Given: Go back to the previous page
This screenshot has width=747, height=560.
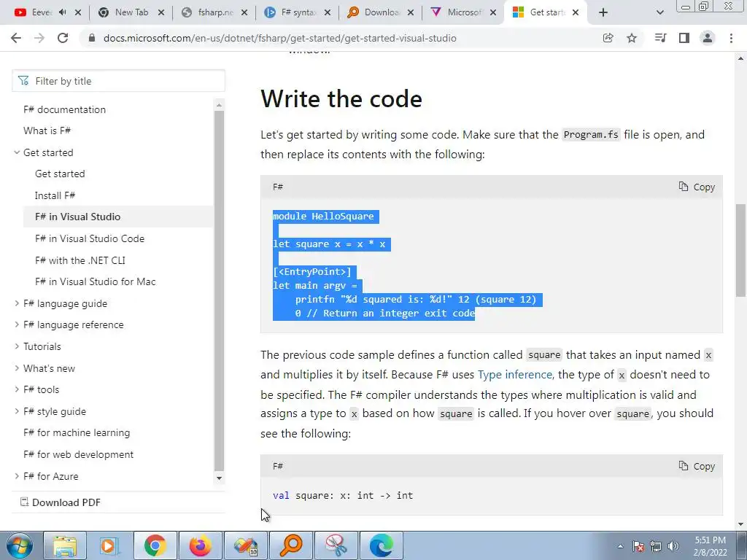Looking at the screenshot, I should [16, 38].
